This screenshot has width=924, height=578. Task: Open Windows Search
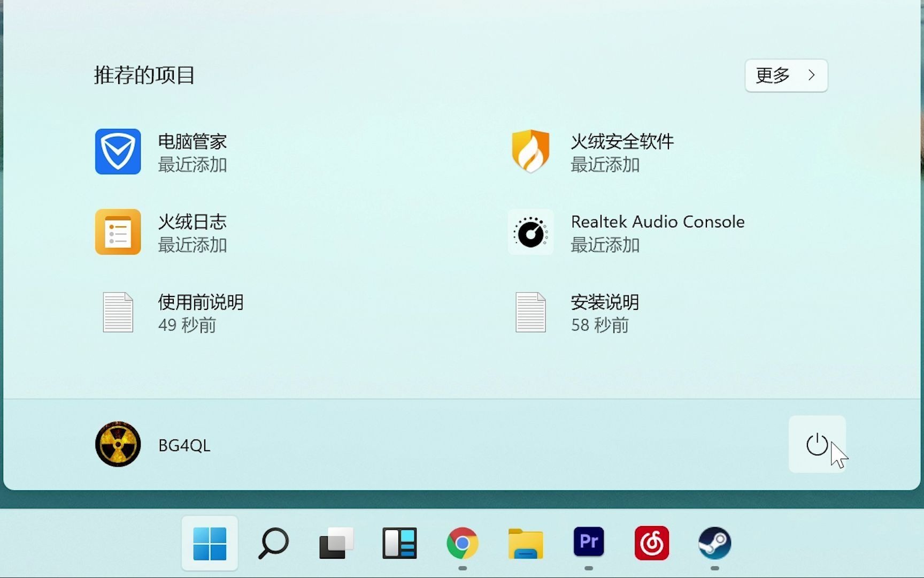(273, 543)
